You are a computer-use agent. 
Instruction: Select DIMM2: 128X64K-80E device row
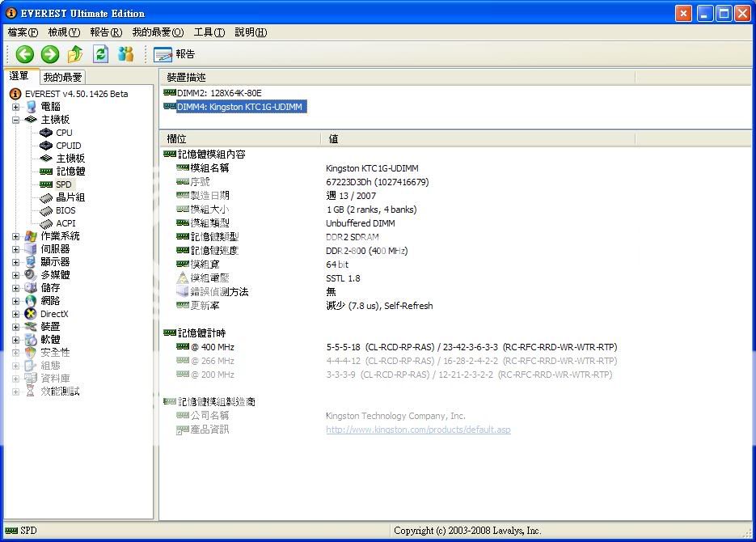point(219,93)
